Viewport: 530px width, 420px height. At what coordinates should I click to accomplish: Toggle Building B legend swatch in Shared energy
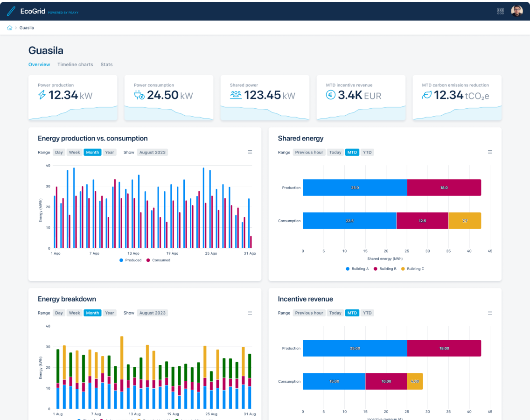(375, 269)
